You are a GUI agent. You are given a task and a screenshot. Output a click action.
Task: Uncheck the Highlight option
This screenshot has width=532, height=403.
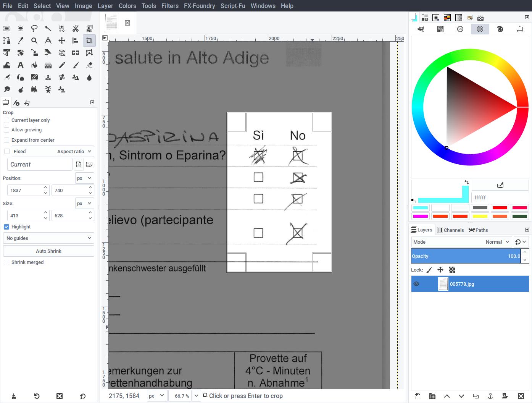pos(6,227)
